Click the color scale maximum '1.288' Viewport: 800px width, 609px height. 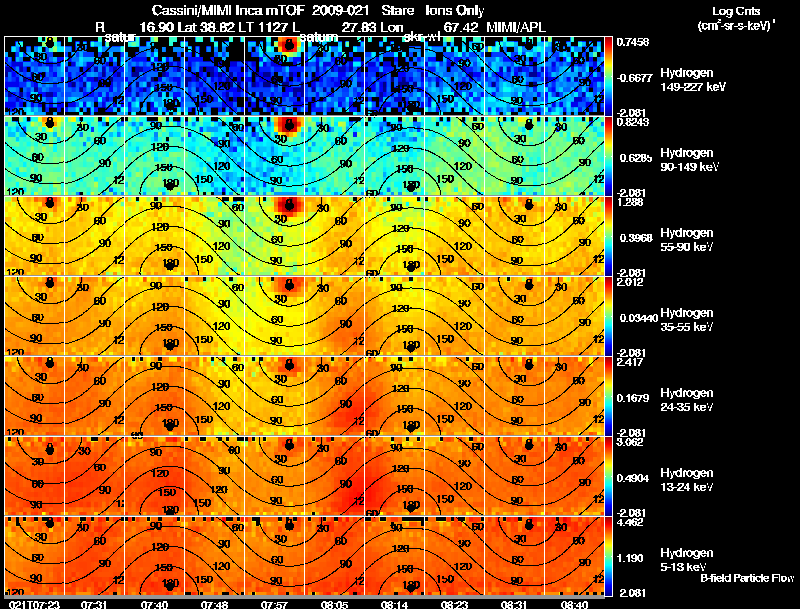point(630,202)
